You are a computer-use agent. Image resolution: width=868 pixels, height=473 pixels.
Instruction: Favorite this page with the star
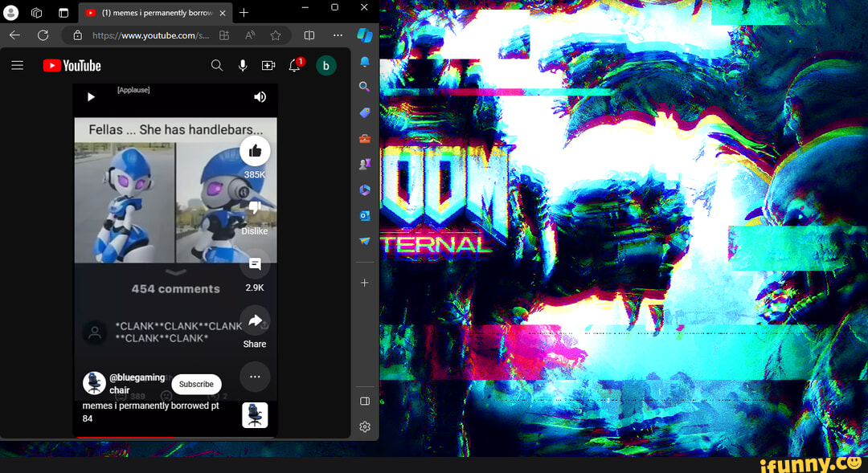tap(276, 35)
